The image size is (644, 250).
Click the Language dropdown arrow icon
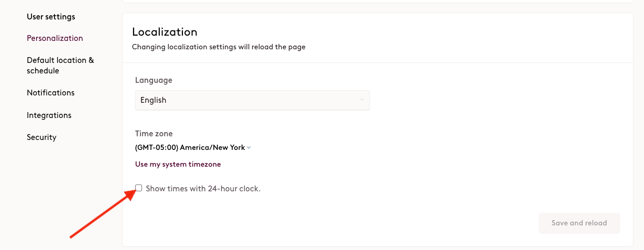pyautogui.click(x=362, y=100)
